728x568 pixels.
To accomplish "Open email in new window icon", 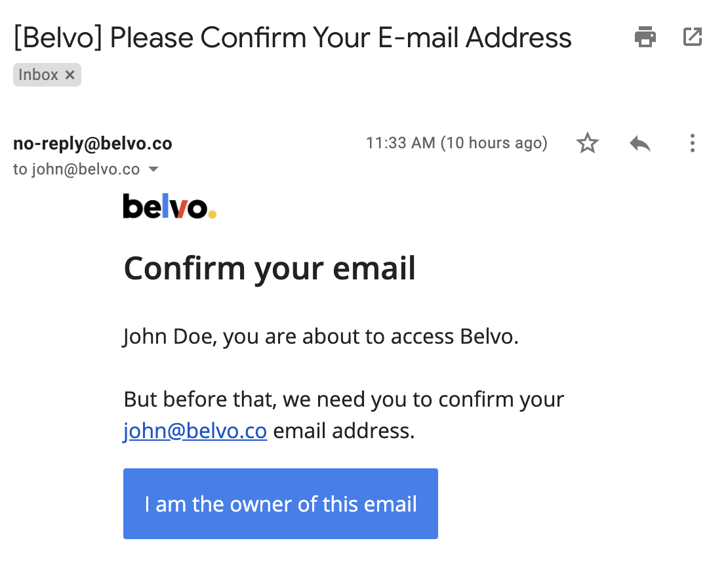I will pos(692,37).
